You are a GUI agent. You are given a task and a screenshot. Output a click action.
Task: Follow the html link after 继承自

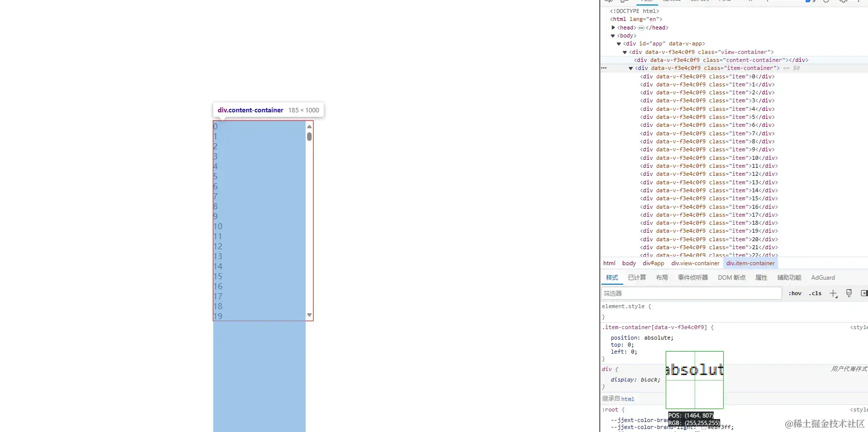pyautogui.click(x=628, y=399)
